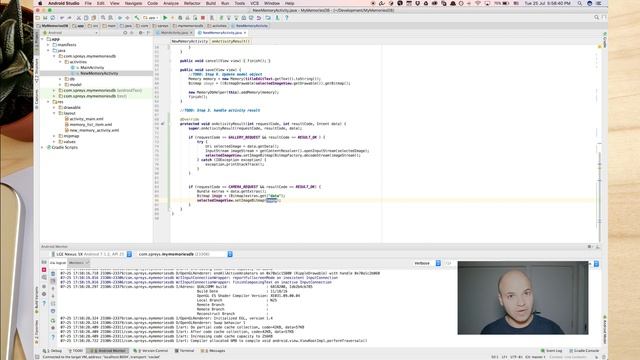640x360 pixels.
Task: Open the Terminal tool window
Action: click(x=184, y=351)
